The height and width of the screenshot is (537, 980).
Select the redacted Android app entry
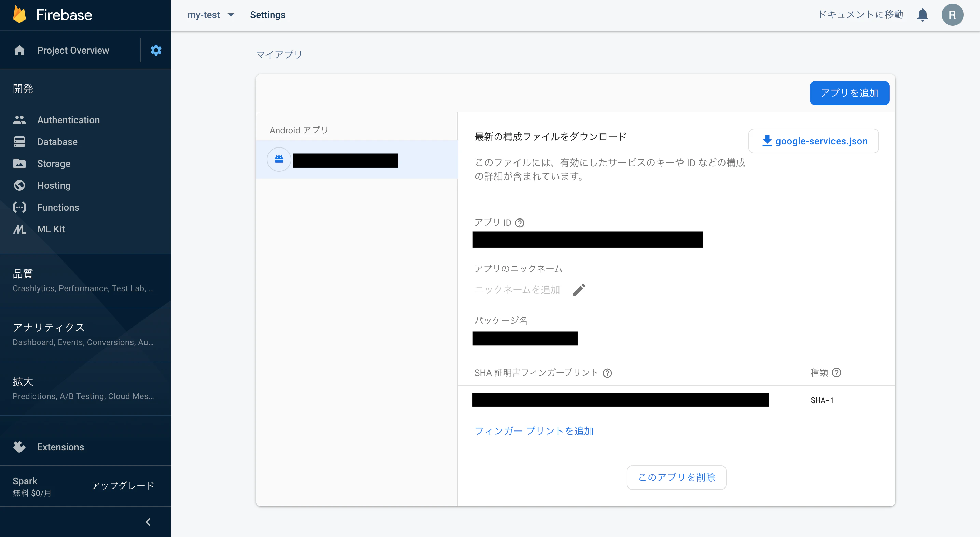(x=357, y=160)
